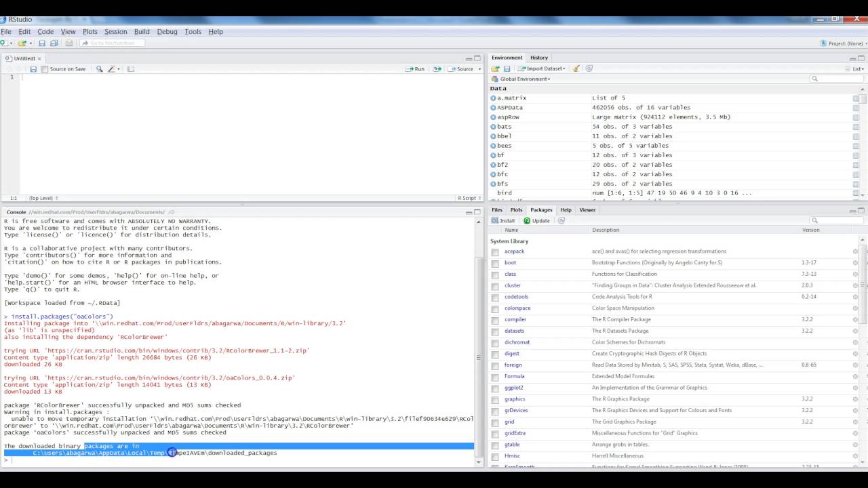The width and height of the screenshot is (868, 488).
Task: Remove the cluster package with its x icon
Action: [855, 286]
